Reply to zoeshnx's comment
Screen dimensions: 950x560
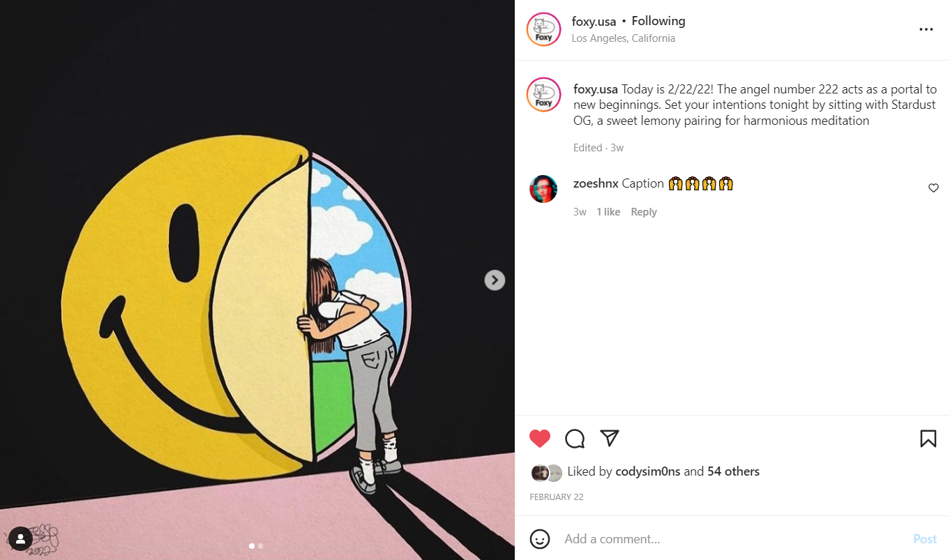(644, 212)
